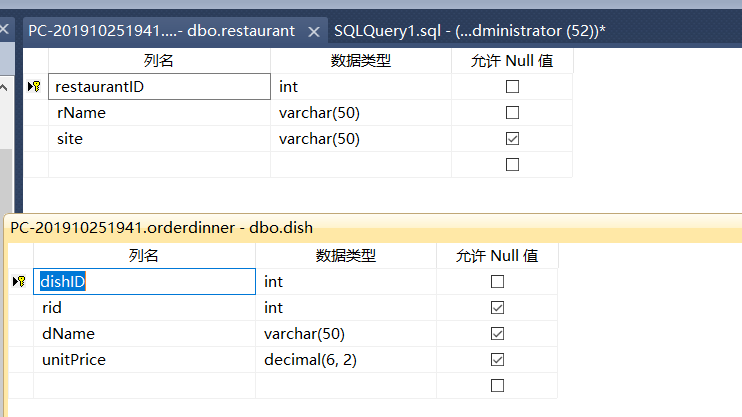742x417 pixels.
Task: Click 允许 Null 值 header in restaurant table
Action: [x=512, y=61]
